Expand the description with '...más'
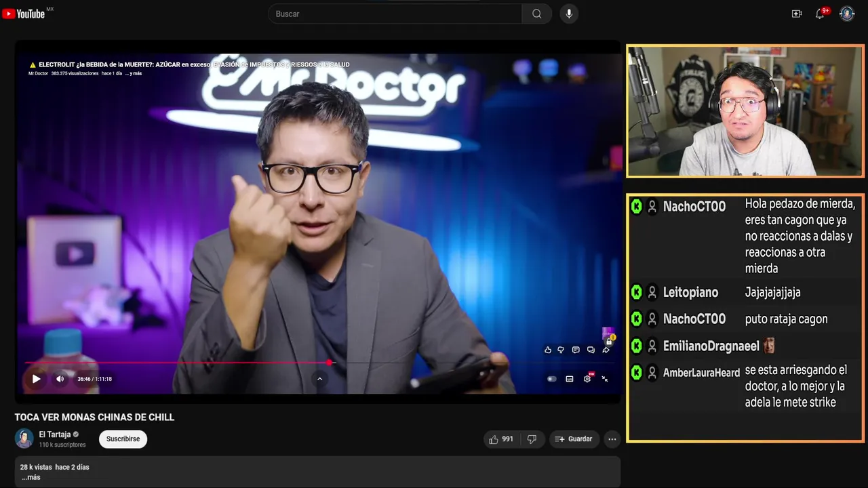 click(x=31, y=477)
